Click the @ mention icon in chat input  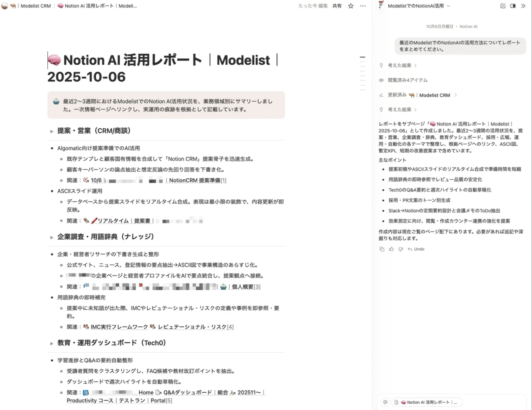coord(385,402)
